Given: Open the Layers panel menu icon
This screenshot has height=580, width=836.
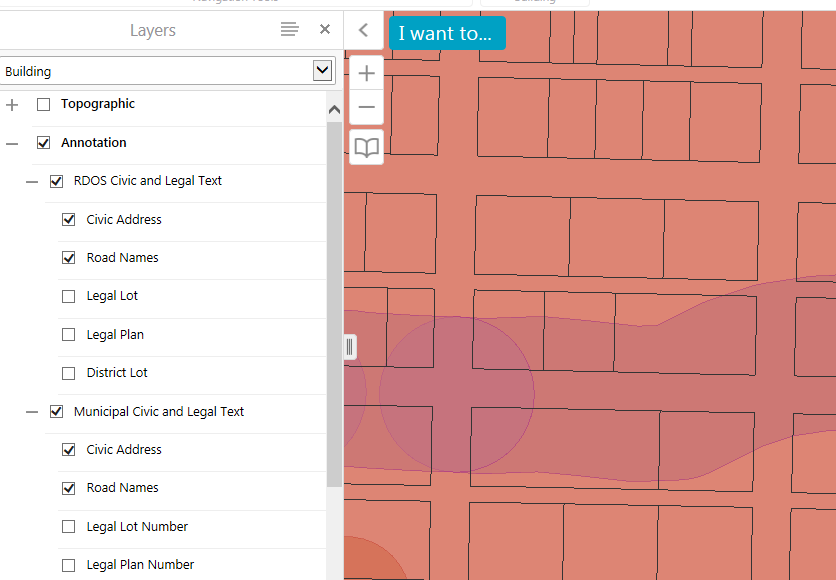Looking at the screenshot, I should coord(290,29).
